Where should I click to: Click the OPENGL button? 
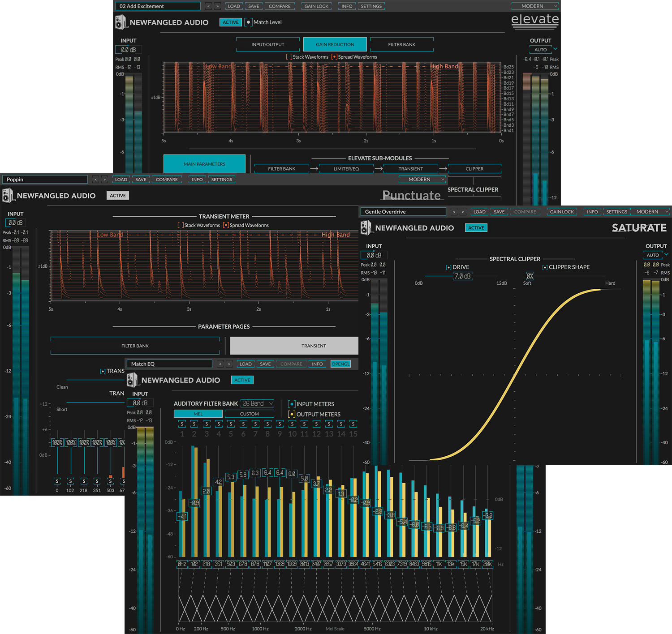[x=340, y=364]
